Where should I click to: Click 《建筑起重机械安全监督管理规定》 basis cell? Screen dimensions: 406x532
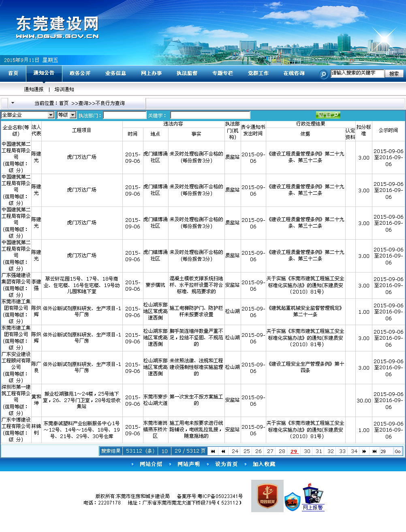point(305,311)
